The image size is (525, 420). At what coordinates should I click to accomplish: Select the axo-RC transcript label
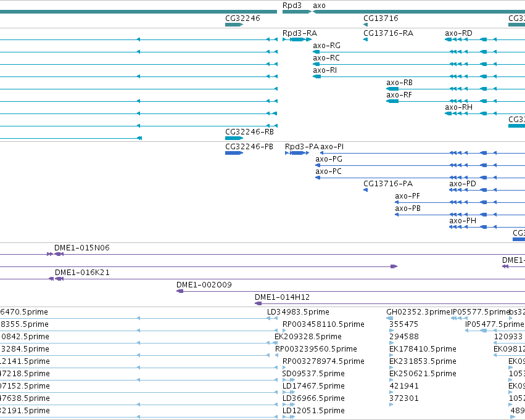[x=326, y=58]
